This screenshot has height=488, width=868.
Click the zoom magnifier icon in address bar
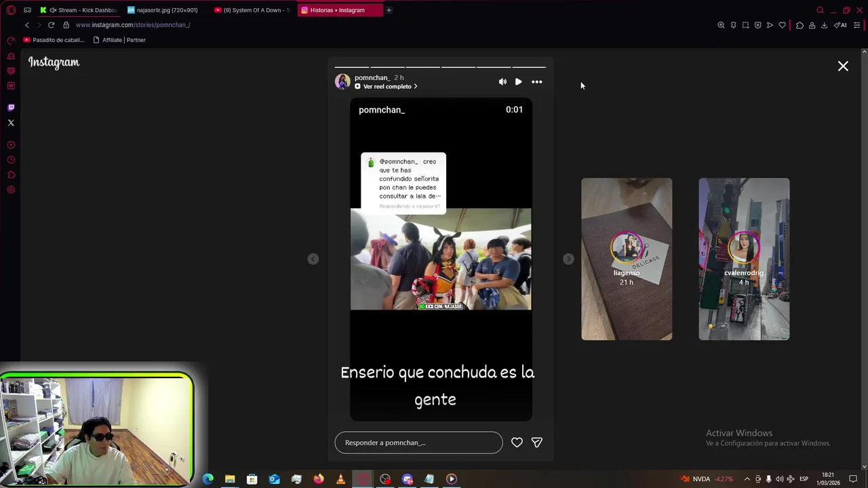pyautogui.click(x=721, y=25)
